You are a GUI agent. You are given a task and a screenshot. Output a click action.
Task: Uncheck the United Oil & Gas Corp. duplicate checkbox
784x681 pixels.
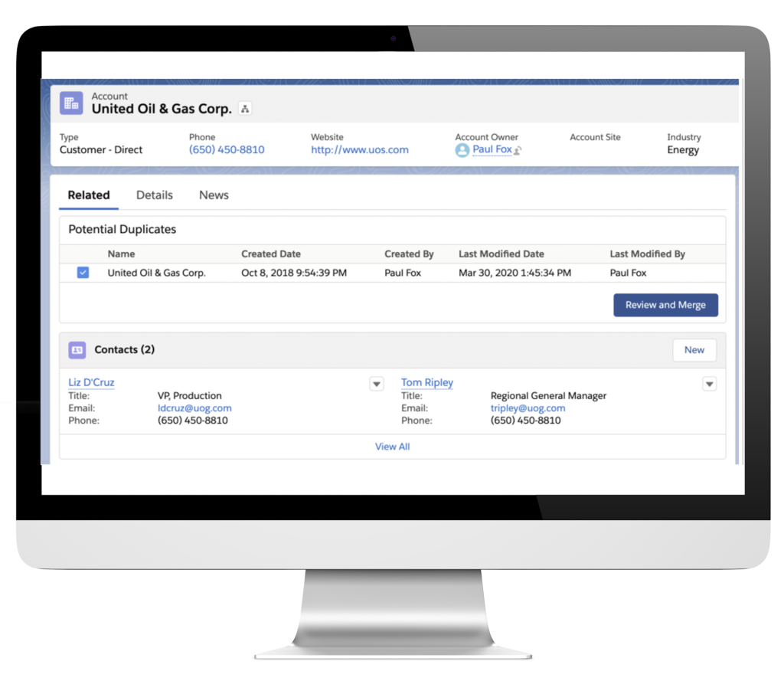point(83,273)
